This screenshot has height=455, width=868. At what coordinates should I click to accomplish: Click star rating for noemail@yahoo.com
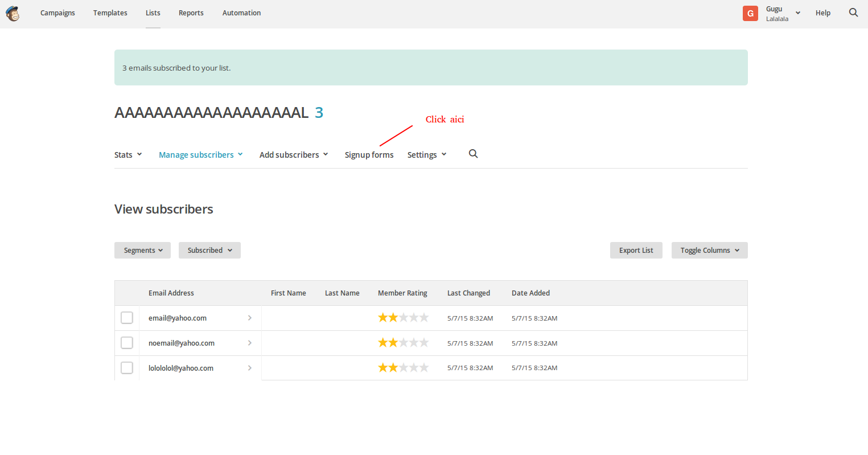[403, 343]
